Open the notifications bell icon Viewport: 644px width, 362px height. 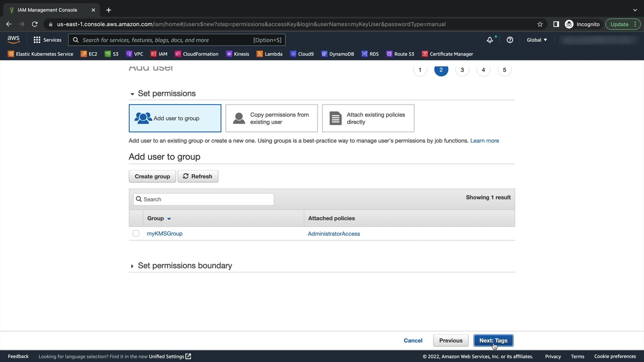pos(490,40)
